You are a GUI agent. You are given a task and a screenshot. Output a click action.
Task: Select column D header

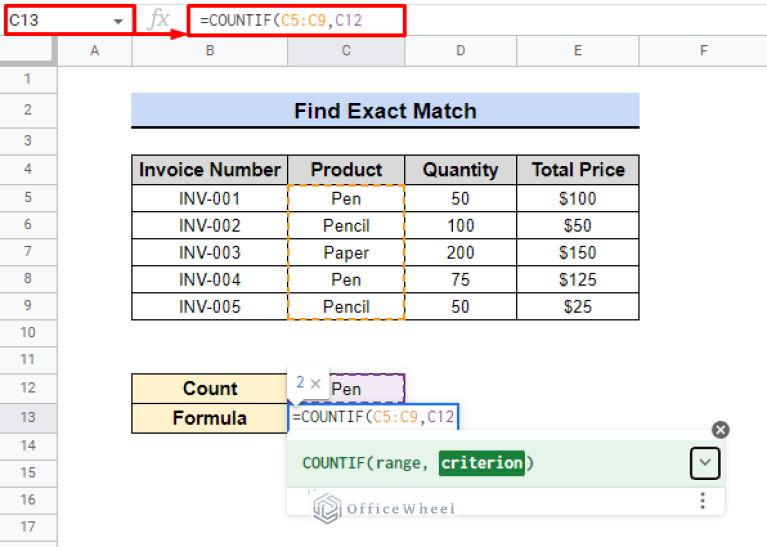460,51
